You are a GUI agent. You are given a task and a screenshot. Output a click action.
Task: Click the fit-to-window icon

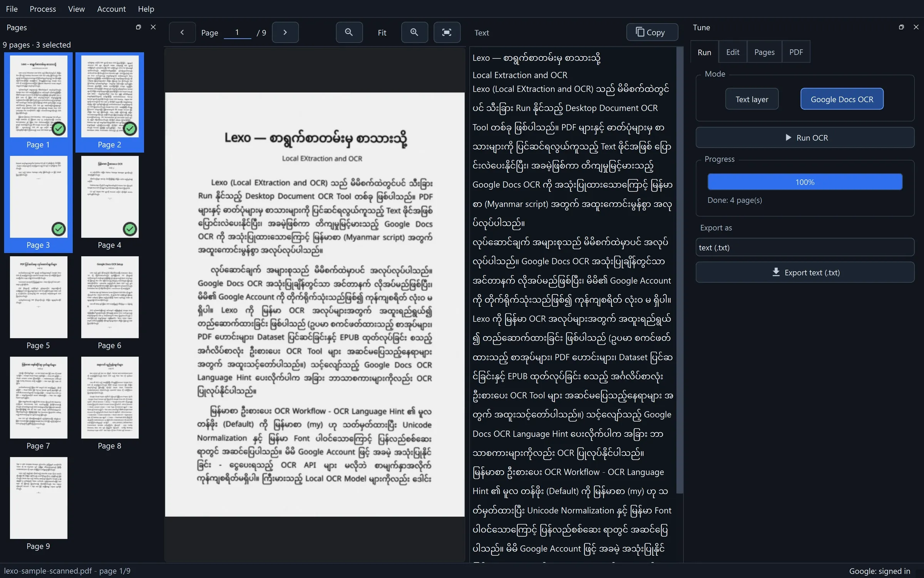click(447, 32)
